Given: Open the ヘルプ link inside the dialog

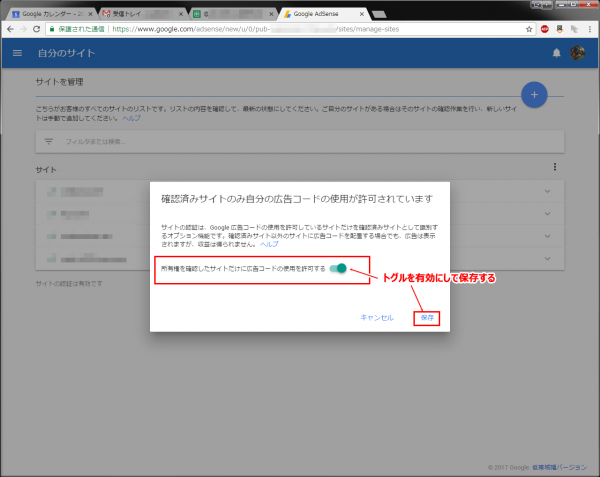Looking at the screenshot, I should coord(269,244).
